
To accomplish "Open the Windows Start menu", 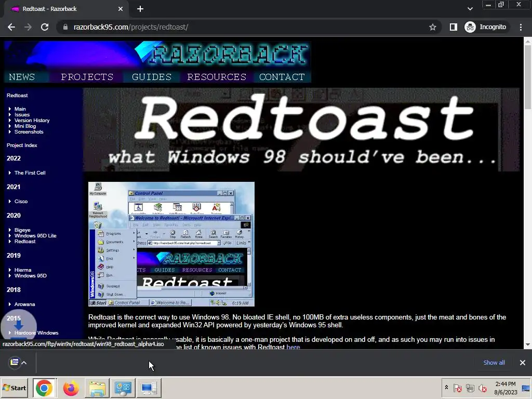I will point(15,388).
